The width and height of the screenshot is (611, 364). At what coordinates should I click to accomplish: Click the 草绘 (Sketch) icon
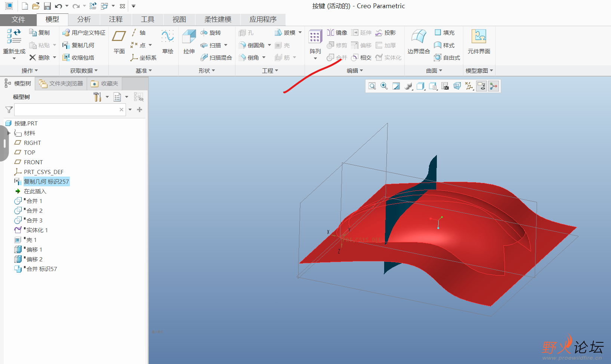pos(167,37)
